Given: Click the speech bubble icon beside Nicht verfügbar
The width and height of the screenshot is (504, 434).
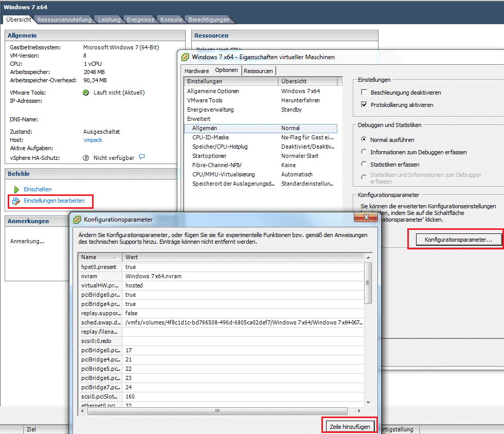Looking at the screenshot, I should click(142, 157).
